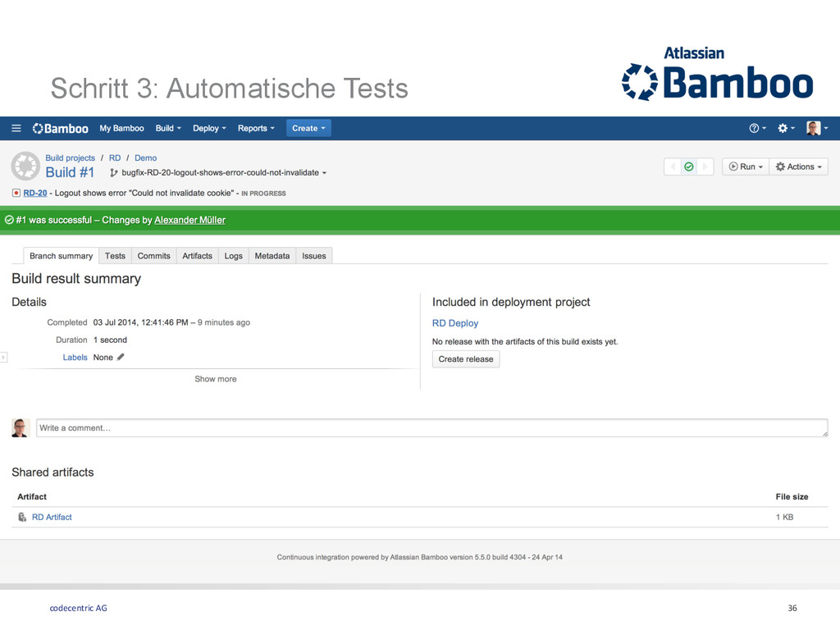This screenshot has height=630, width=840.
Task: Click the '03 Jul 2014, 12:41:46 PM' completion time
Action: point(140,322)
